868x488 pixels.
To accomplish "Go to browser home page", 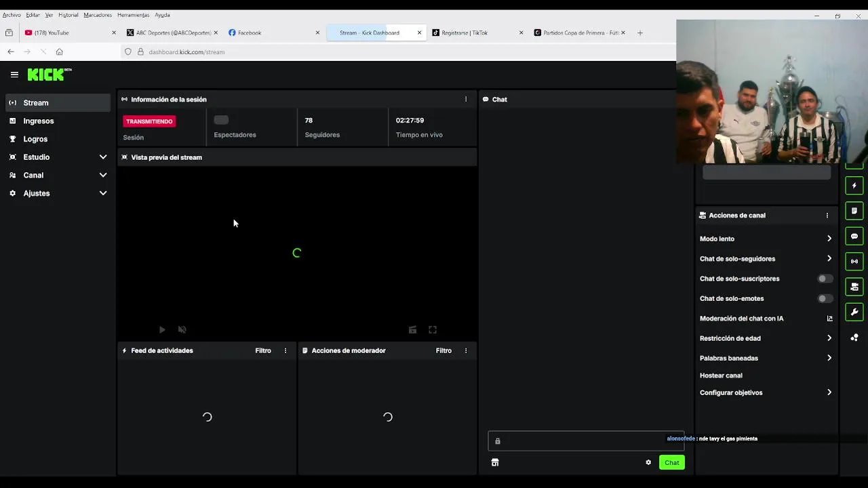I will coord(60,52).
